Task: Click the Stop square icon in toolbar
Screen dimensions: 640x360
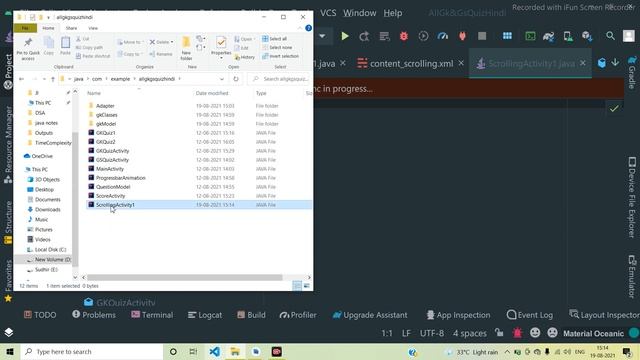Action: 482,36
